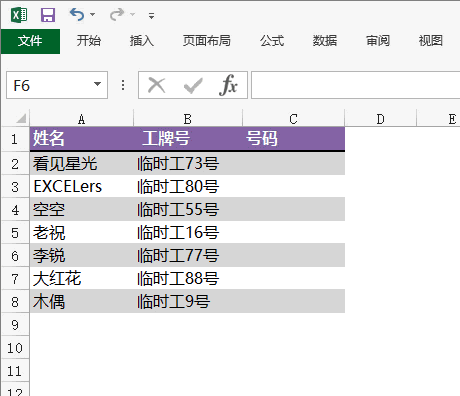Open the Insert Function fx dialog
The width and height of the screenshot is (460, 396).
(228, 85)
